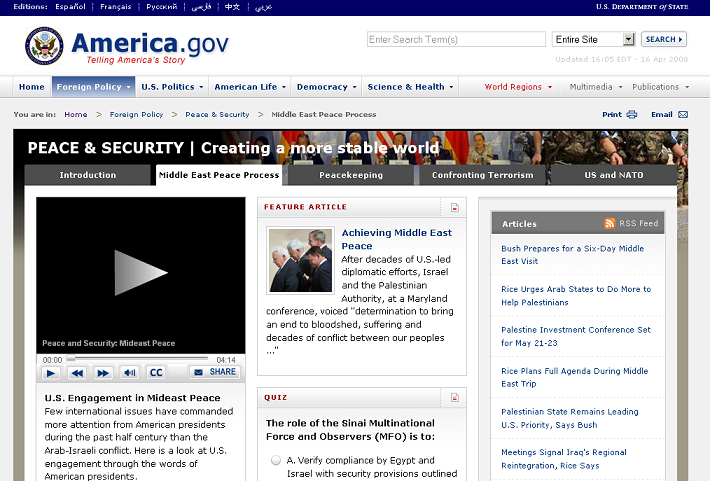Open Palestinian State Remains Leading Priority article
The width and height of the screenshot is (710, 481).
pyautogui.click(x=570, y=418)
